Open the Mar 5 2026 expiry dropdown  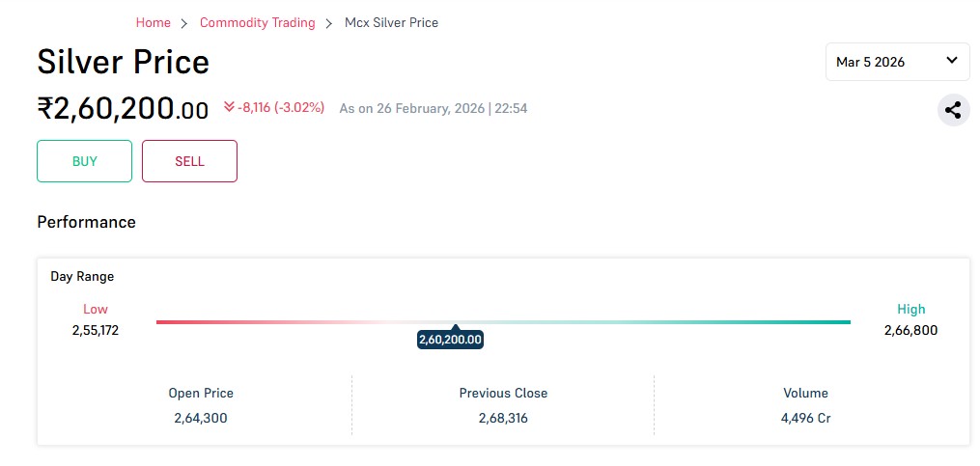pyautogui.click(x=897, y=62)
